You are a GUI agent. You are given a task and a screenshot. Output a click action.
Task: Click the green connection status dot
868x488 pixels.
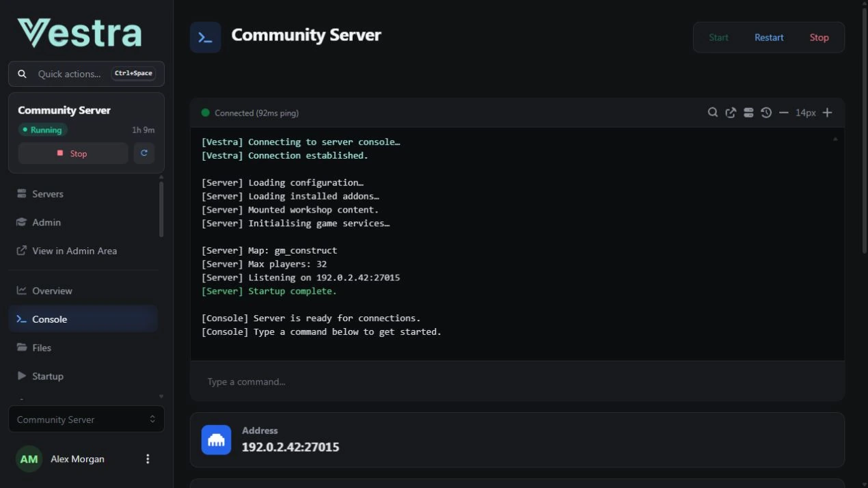coord(205,113)
